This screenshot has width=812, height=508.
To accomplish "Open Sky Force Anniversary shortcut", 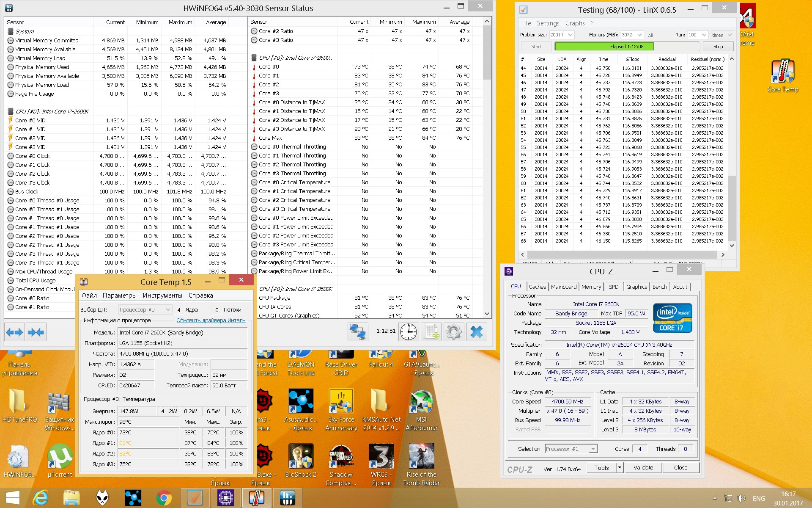I will coord(341,410).
